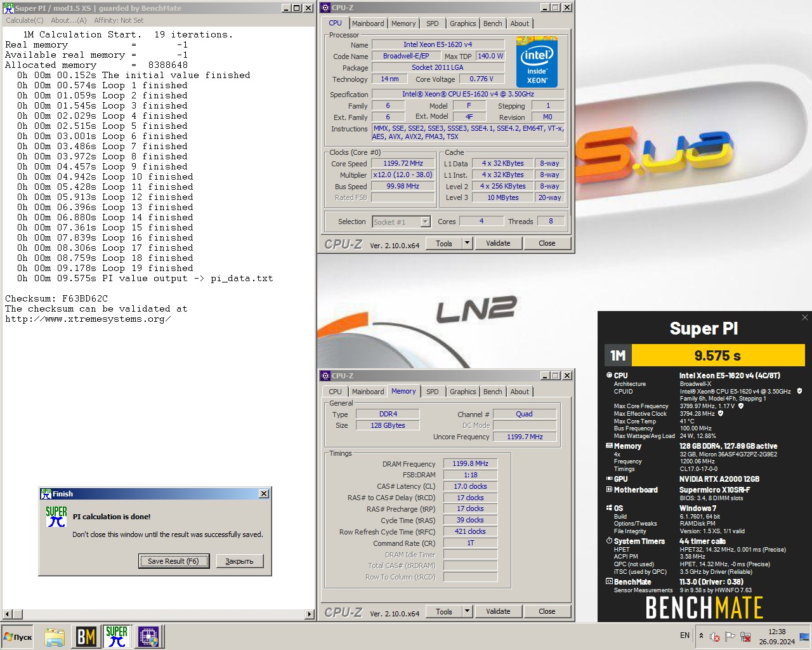Switch to SPD tab in upper CPU-Z
The image size is (812, 650).
click(433, 23)
